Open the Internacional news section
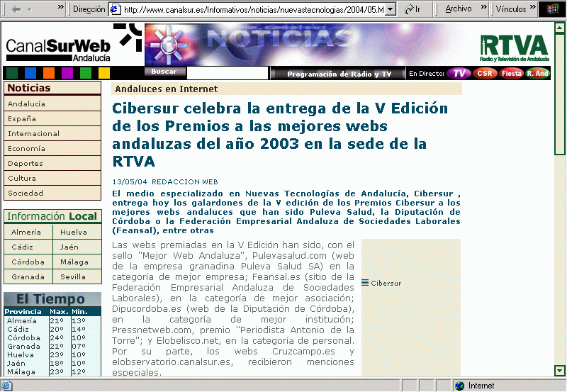Screen dimensions: 567x392 52,133
